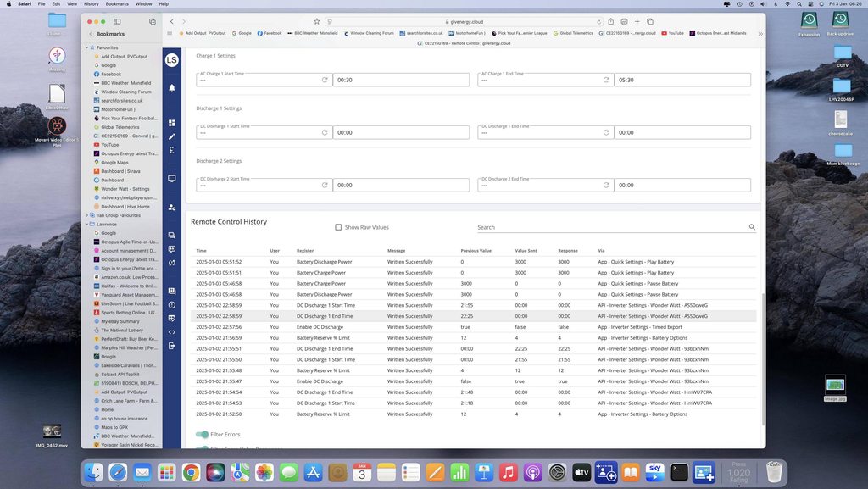Viewport: 868px width, 489px height.
Task: Open the Bookmarks menu in menu bar
Action: pyautogui.click(x=117, y=3)
